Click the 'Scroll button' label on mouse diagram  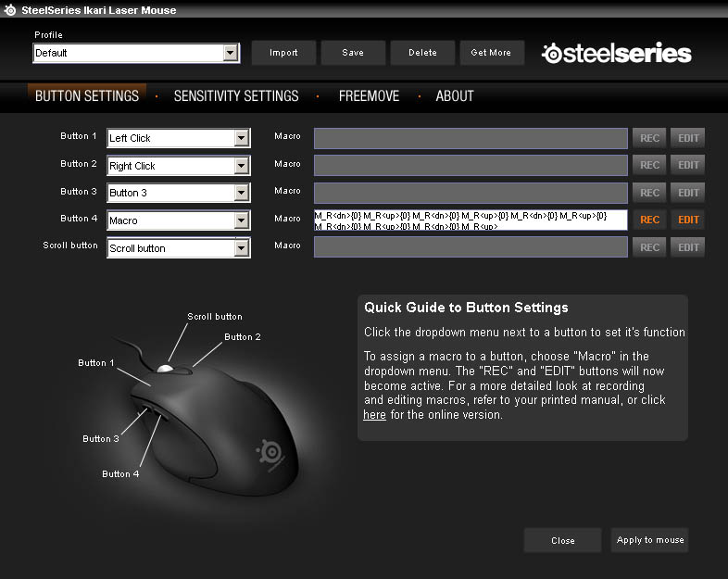coord(215,317)
